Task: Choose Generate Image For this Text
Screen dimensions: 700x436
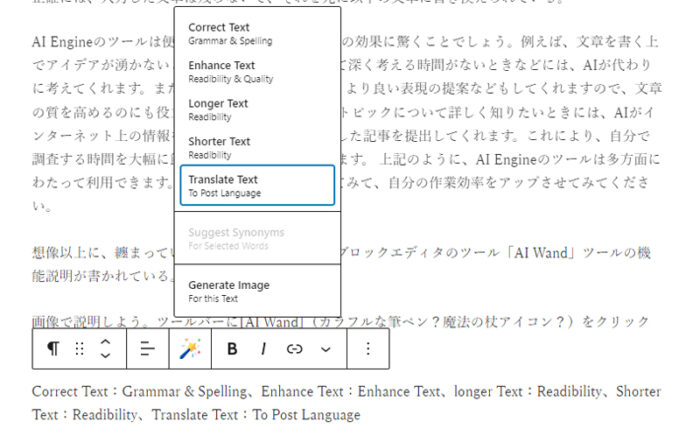Action: (x=257, y=291)
